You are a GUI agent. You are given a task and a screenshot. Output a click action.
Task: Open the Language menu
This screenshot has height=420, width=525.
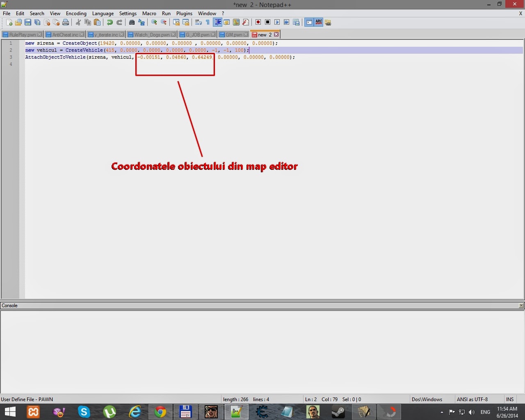(x=103, y=13)
